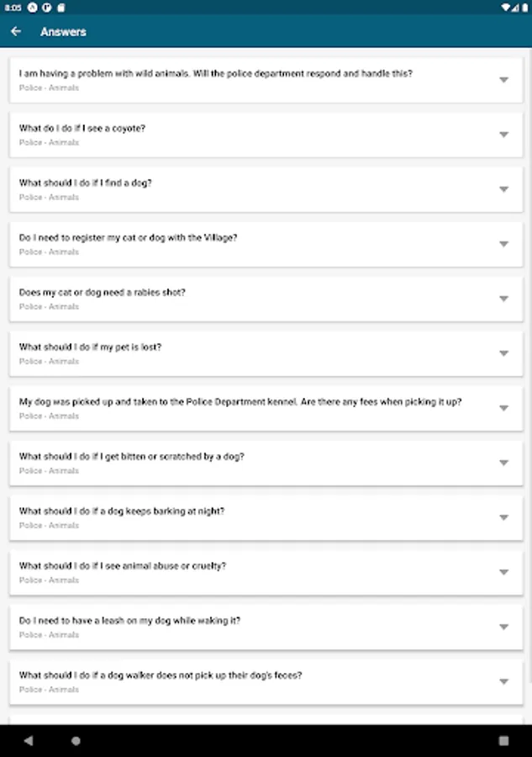This screenshot has width=532, height=757.
Task: Expand the coyote question answer
Action: [x=503, y=135]
